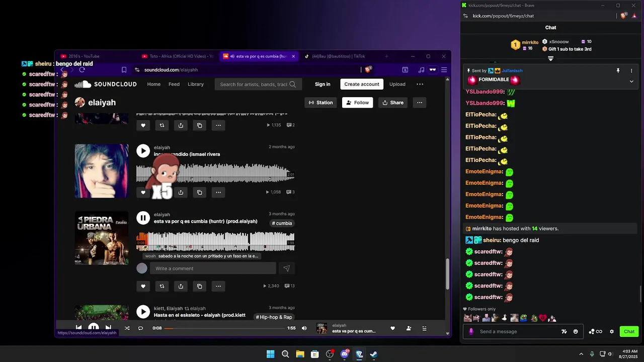Open more options for incomprendido track
The image size is (644, 362).
click(218, 192)
